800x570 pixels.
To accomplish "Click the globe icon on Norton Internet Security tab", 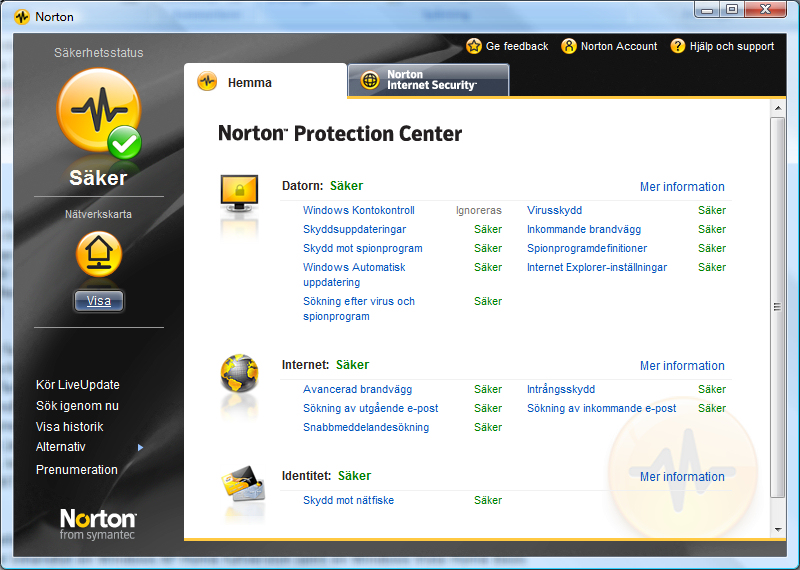I will [x=370, y=80].
